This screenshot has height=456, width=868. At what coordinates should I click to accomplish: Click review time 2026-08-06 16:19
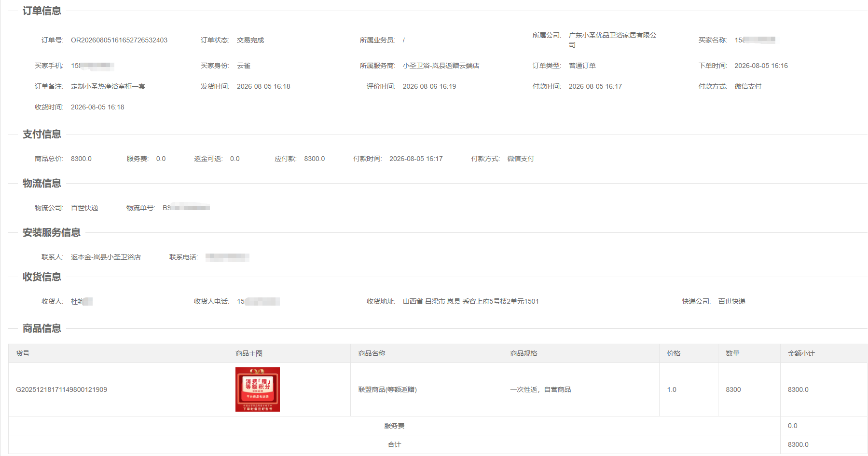(x=429, y=86)
